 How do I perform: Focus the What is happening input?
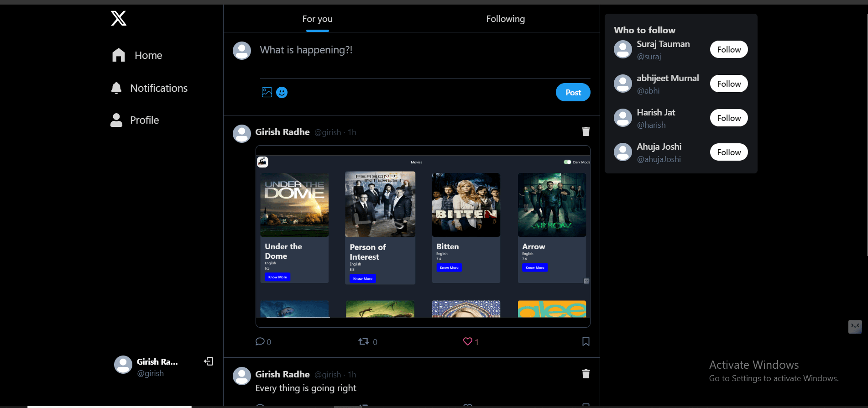[425, 50]
